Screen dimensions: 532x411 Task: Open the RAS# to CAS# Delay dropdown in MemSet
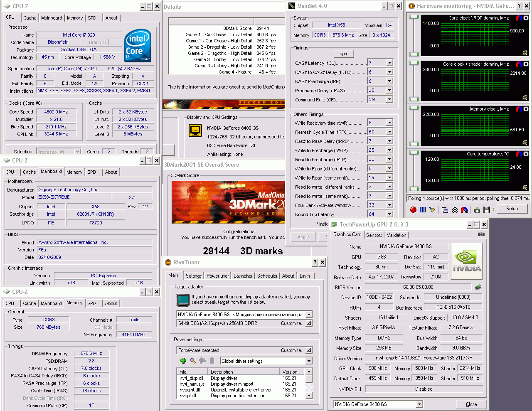coord(389,72)
